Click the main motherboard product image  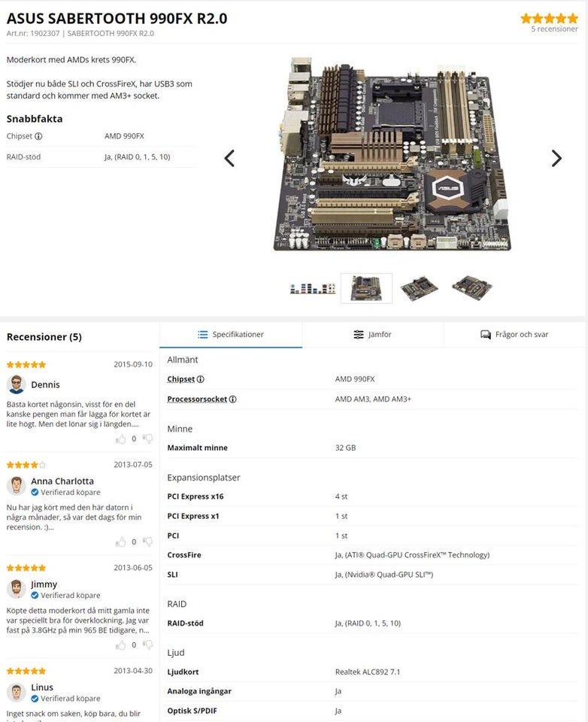(393, 154)
